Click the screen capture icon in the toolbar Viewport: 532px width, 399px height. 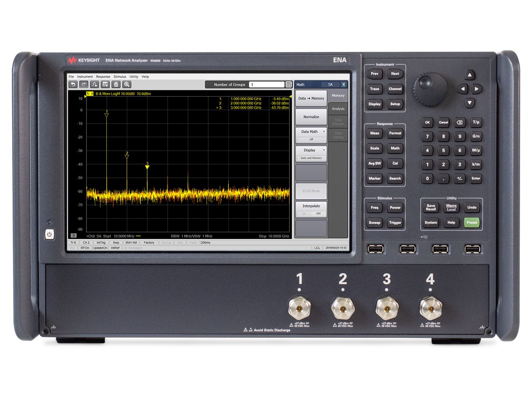106,83
